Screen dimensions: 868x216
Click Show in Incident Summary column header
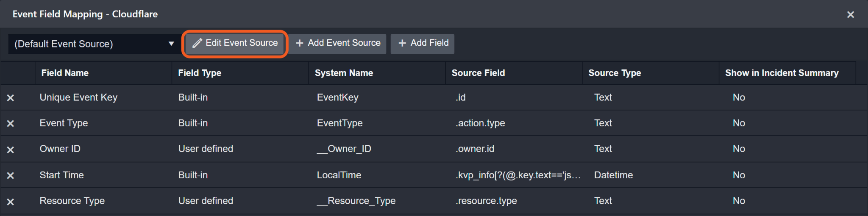pyautogui.click(x=782, y=73)
